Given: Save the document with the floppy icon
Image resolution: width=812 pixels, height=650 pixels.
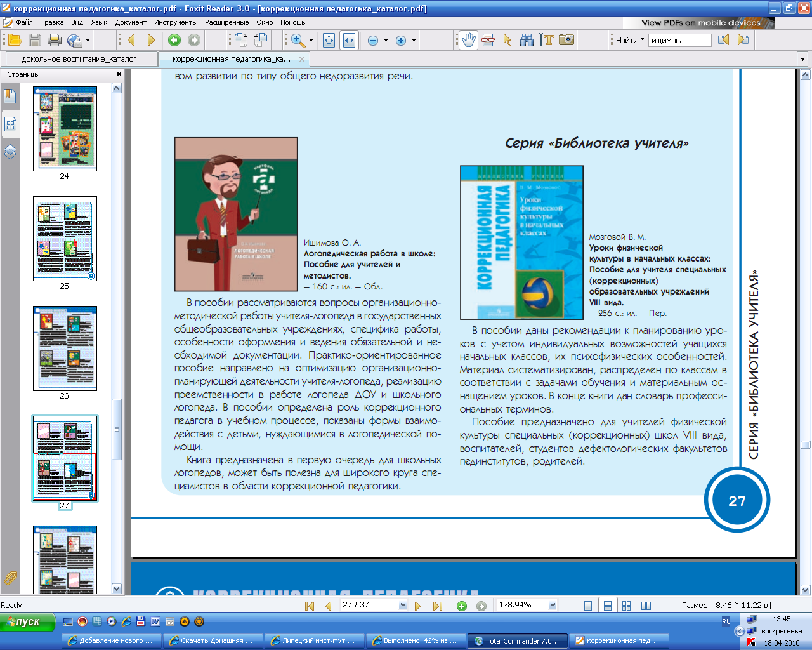Looking at the screenshot, I should (x=35, y=40).
